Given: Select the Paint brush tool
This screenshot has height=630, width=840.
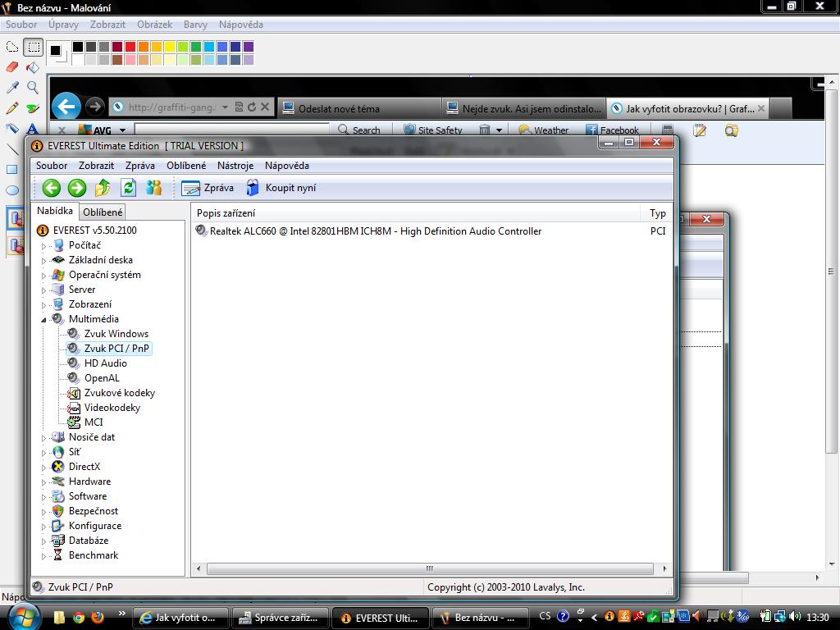Looking at the screenshot, I should (x=33, y=107).
